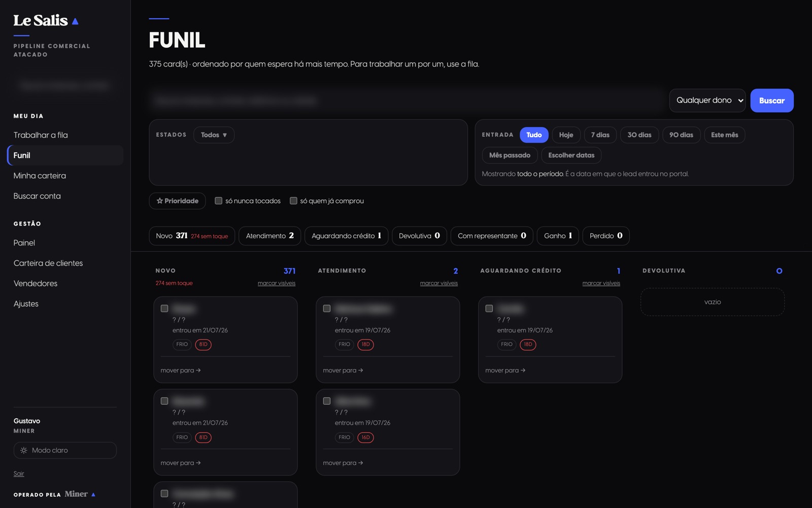Image resolution: width=812 pixels, height=508 pixels.
Task: Click the blue "Buscar" button
Action: click(772, 101)
